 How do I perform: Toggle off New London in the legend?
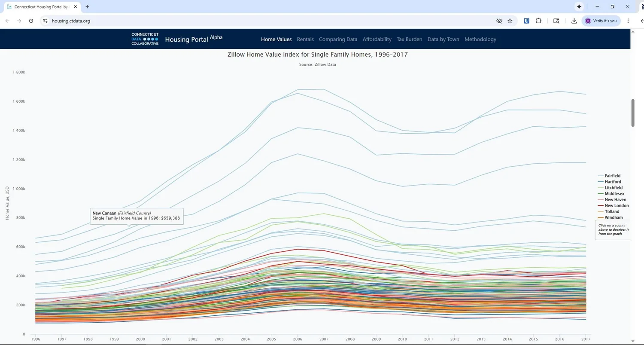pyautogui.click(x=616, y=205)
